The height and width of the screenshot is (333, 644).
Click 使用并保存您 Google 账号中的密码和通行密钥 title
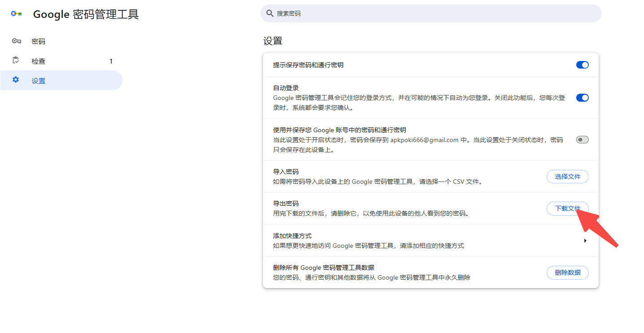click(x=340, y=130)
